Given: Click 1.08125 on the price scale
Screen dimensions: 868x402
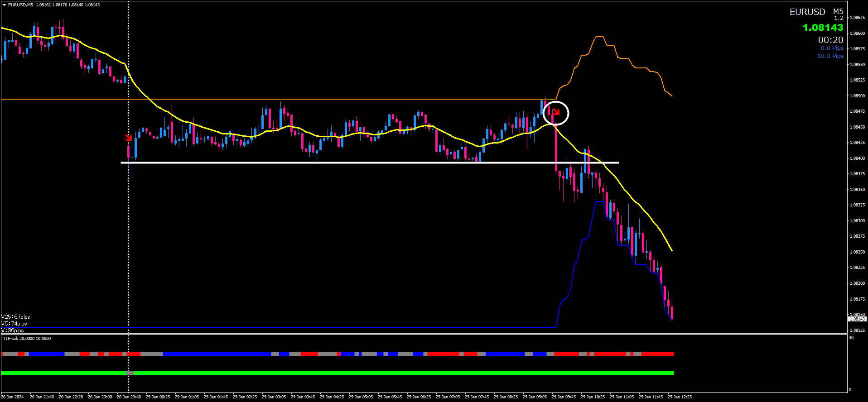Looking at the screenshot, I should pos(857,330).
